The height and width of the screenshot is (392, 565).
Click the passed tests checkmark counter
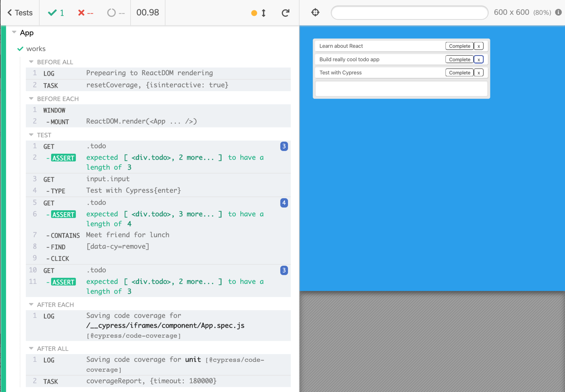click(x=56, y=13)
